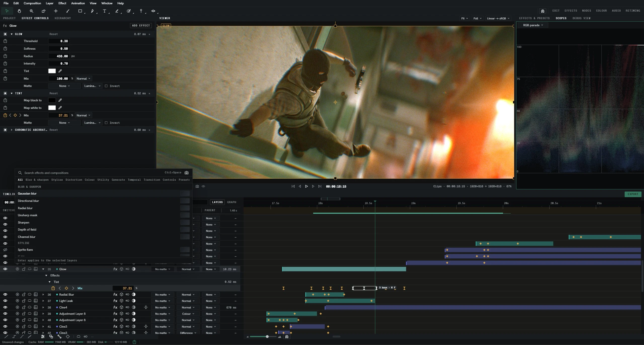Reset the TINT effect
Image resolution: width=644 pixels, height=345 pixels.
(53, 93)
